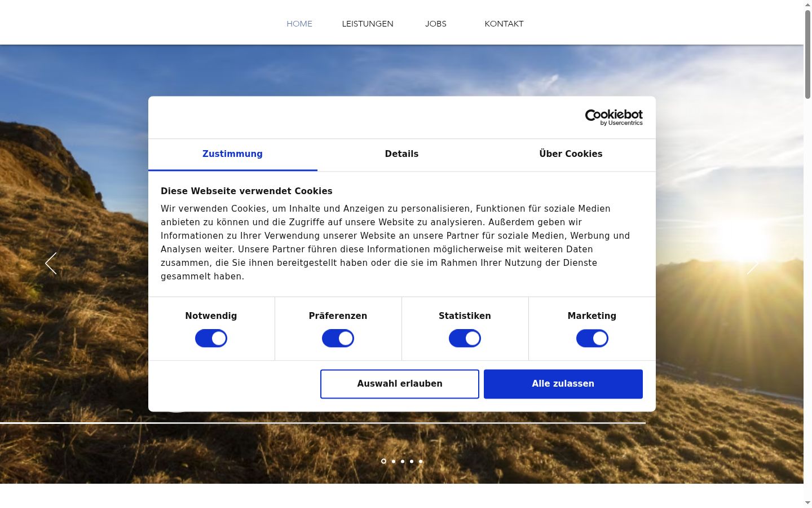Switch to the Über Cookies tab
This screenshot has height=508, width=812.
point(571,154)
